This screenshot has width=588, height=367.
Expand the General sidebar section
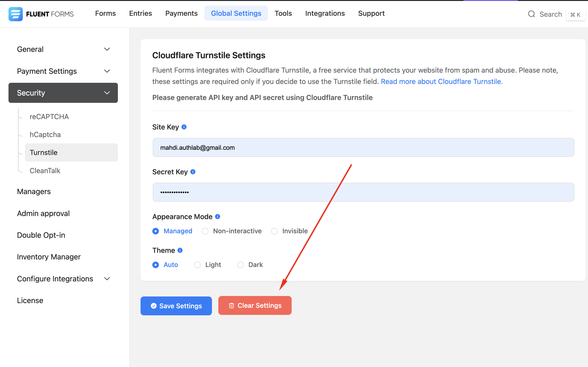pos(63,49)
